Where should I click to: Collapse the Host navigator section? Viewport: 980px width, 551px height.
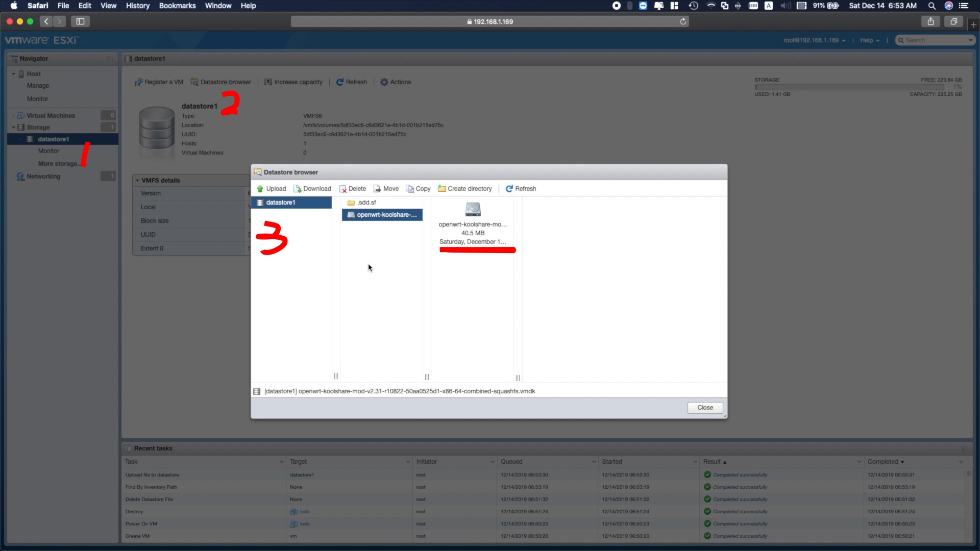point(14,74)
